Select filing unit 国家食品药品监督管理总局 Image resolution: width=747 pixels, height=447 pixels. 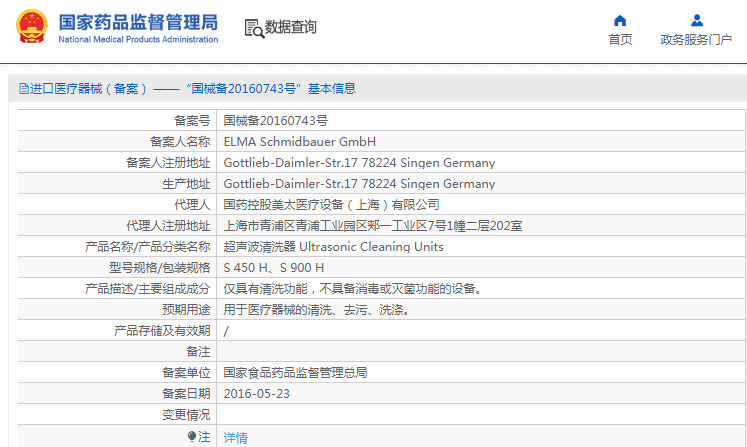click(x=295, y=373)
